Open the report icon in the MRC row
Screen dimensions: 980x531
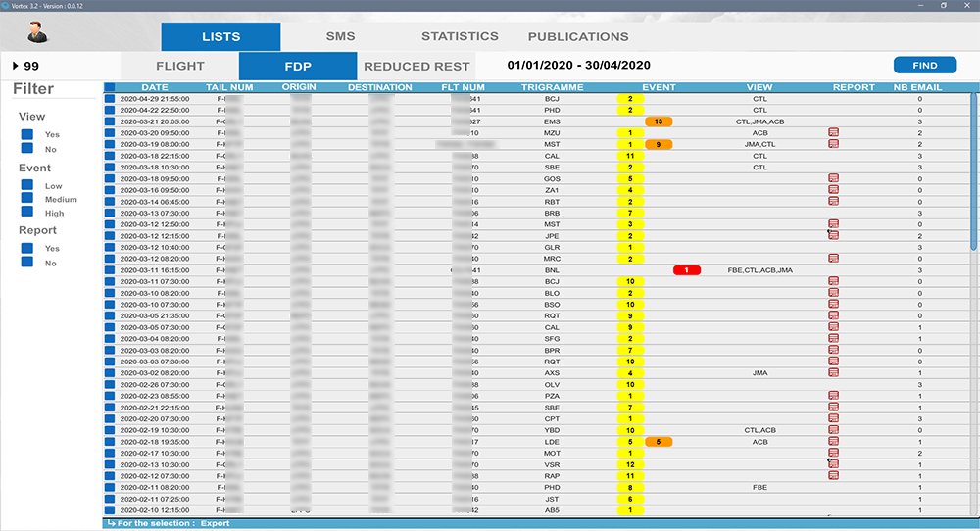click(833, 259)
